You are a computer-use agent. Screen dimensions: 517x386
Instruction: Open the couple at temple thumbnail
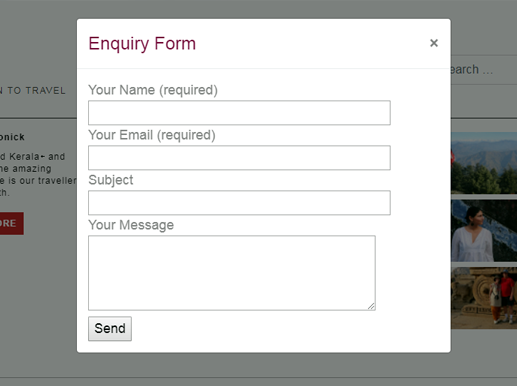(484, 298)
